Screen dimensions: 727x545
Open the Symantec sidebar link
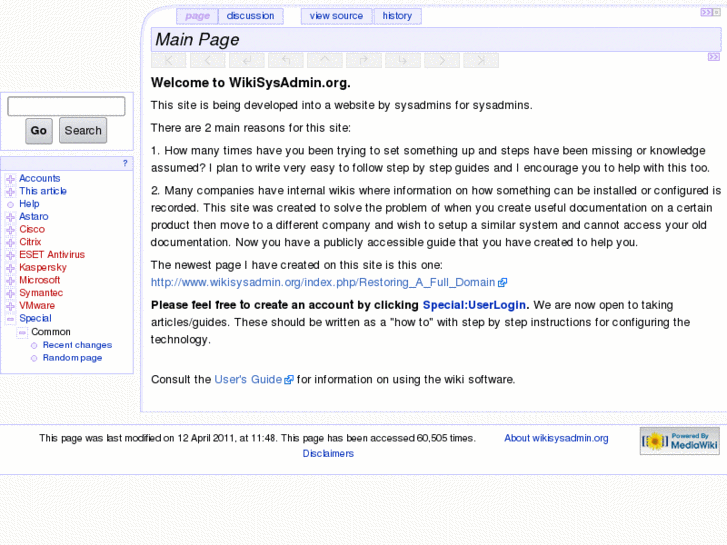point(41,293)
